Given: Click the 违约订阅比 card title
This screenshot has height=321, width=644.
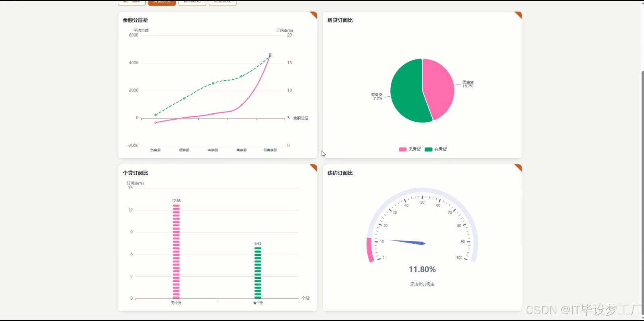Looking at the screenshot, I should coord(340,173).
